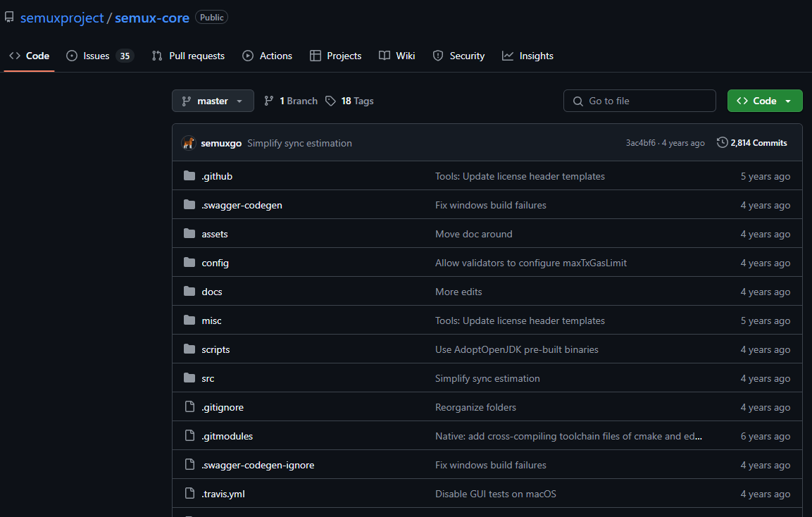
Task: Open commit 'Use AdoptOpenJDK pre-built binaries'
Action: pos(517,349)
